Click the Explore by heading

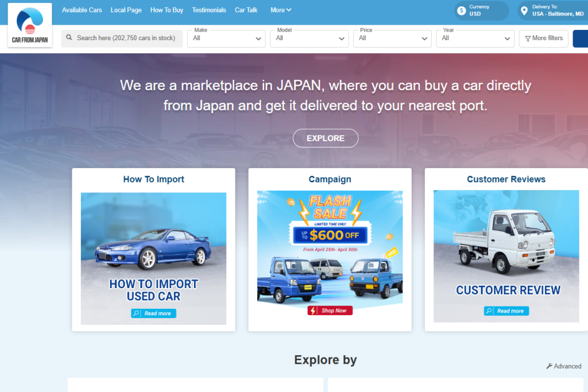pos(326,360)
